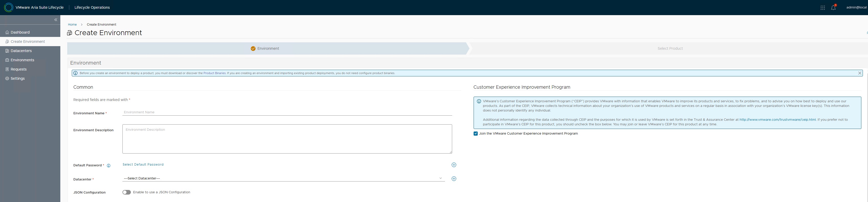Viewport: 868px width, 202px height.
Task: Open Dashboard from the sidebar
Action: pyautogui.click(x=20, y=33)
